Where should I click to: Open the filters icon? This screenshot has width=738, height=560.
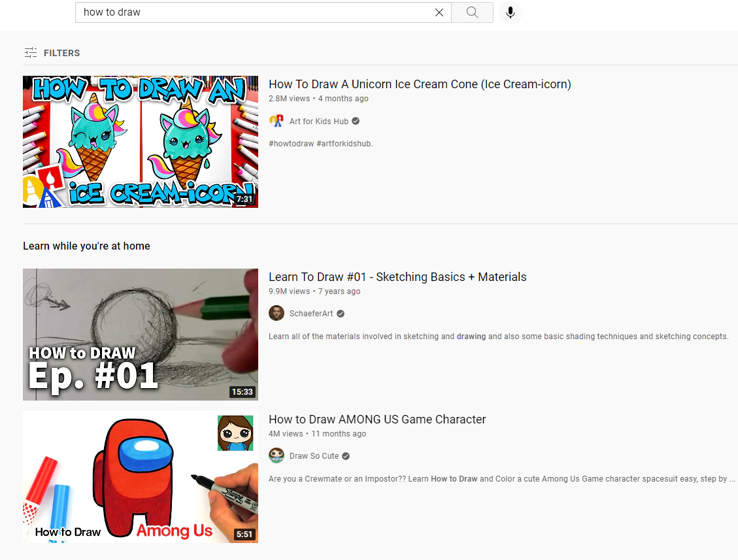pyautogui.click(x=31, y=53)
